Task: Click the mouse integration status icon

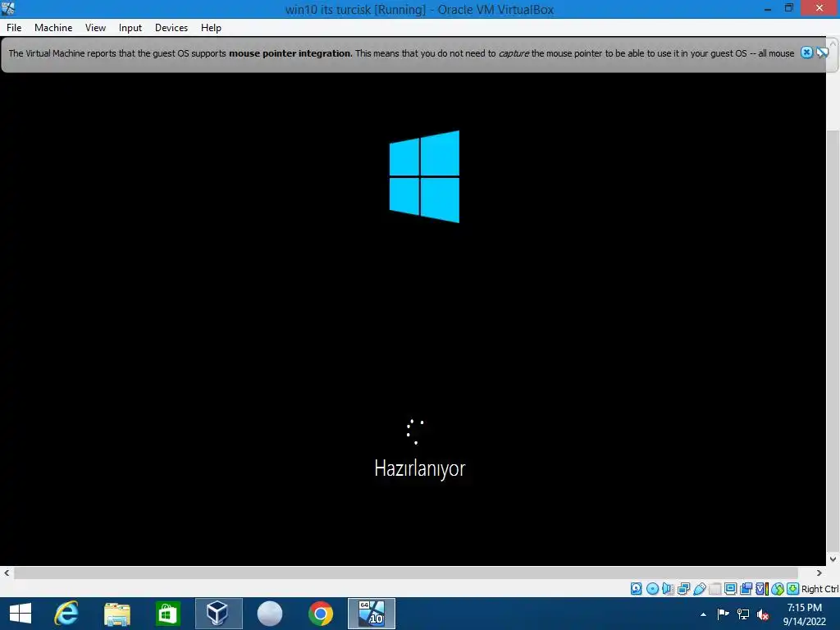Action: [778, 589]
